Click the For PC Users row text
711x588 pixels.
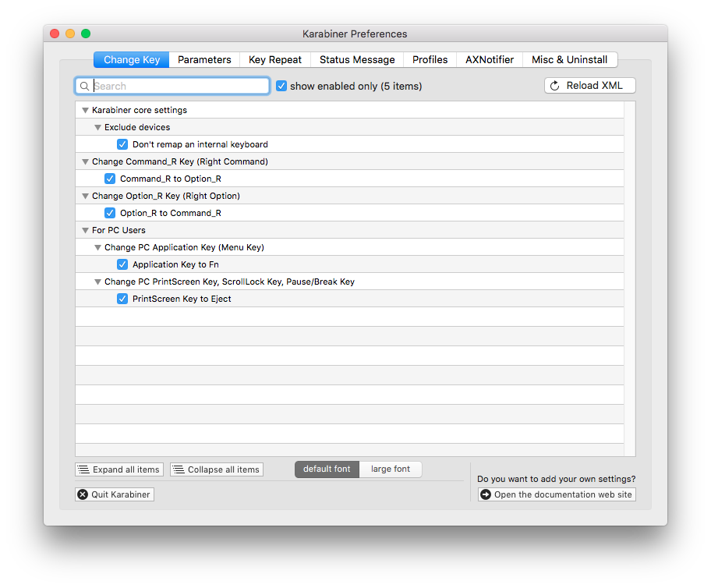[118, 230]
